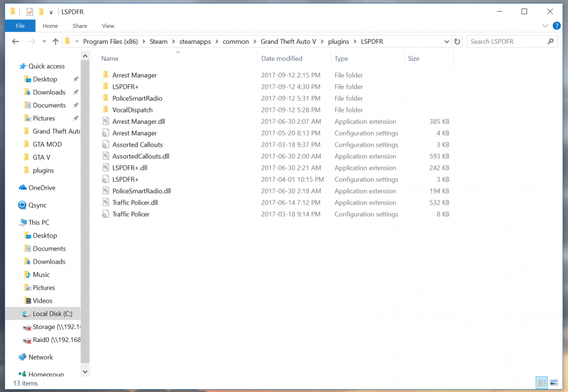This screenshot has height=392, width=568.
Task: Open pinned Desktop under Quick access
Action: 44,79
